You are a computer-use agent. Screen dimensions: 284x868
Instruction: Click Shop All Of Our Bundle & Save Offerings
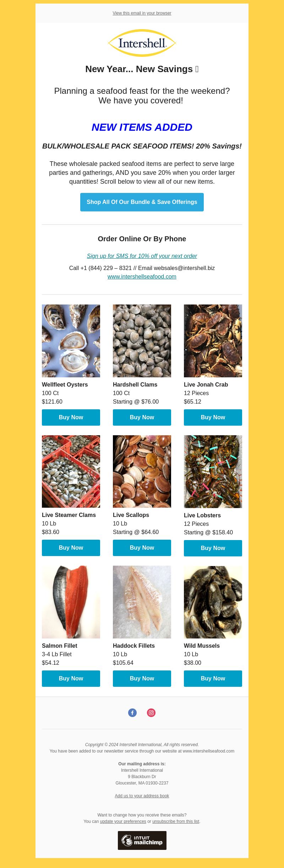[x=142, y=202]
